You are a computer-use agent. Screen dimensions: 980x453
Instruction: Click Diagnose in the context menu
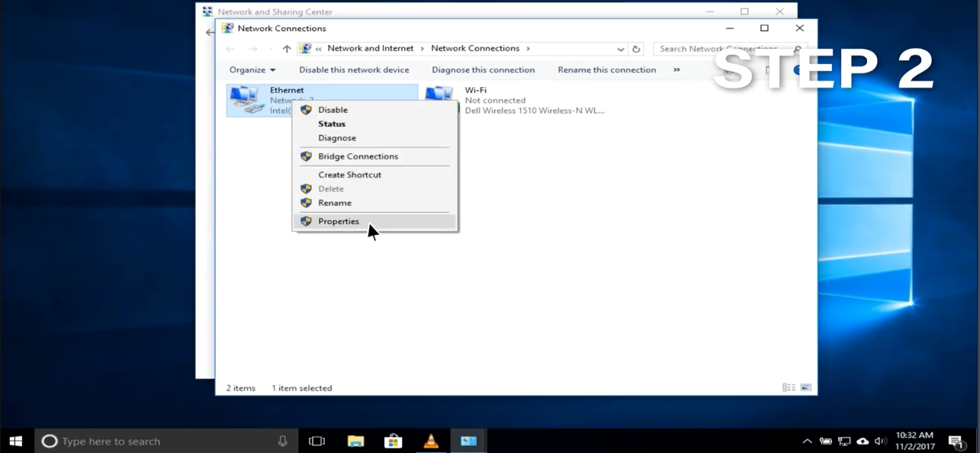[337, 138]
